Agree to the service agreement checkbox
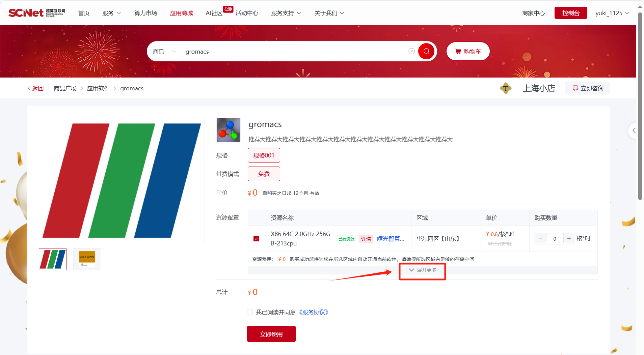The height and width of the screenshot is (355, 644). tap(250, 312)
